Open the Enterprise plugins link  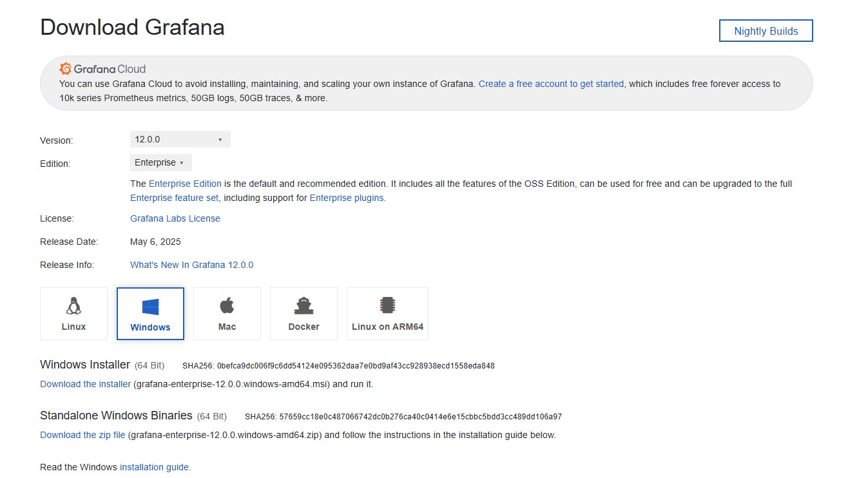coord(346,198)
